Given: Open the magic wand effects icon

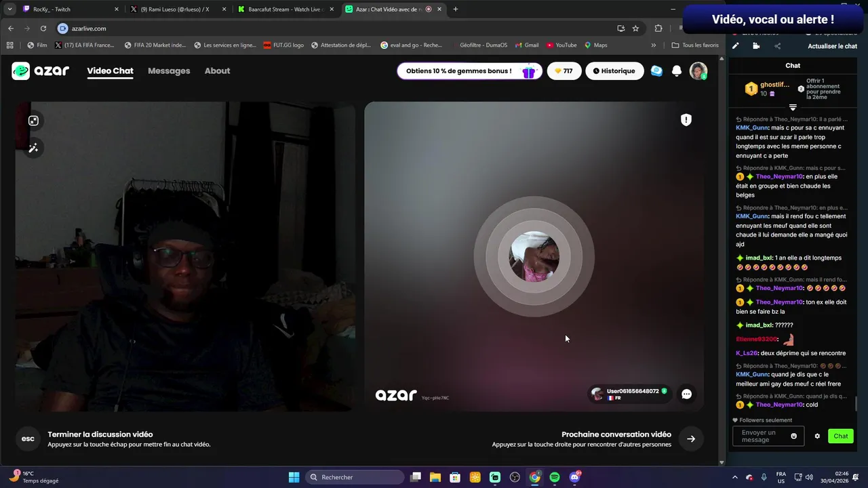Looking at the screenshot, I should (33, 148).
